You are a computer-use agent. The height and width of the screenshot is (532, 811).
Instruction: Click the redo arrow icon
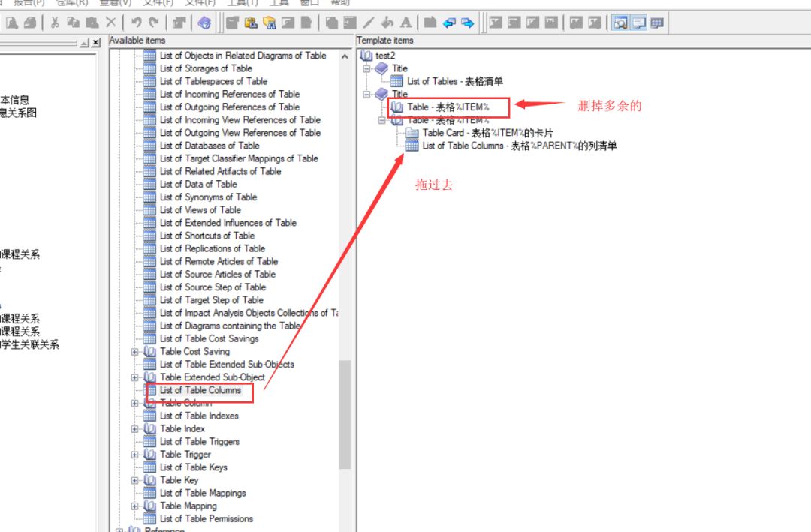154,23
